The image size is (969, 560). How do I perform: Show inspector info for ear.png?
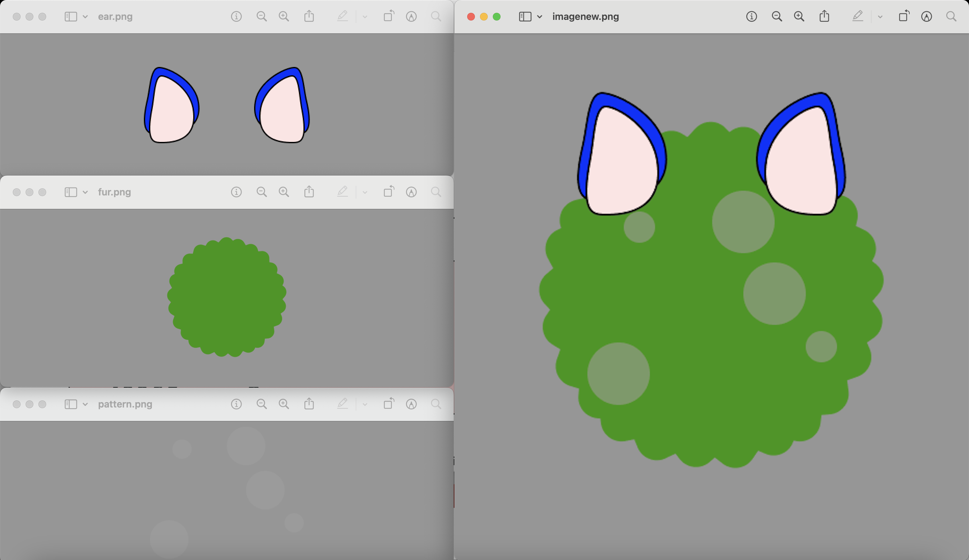(236, 17)
